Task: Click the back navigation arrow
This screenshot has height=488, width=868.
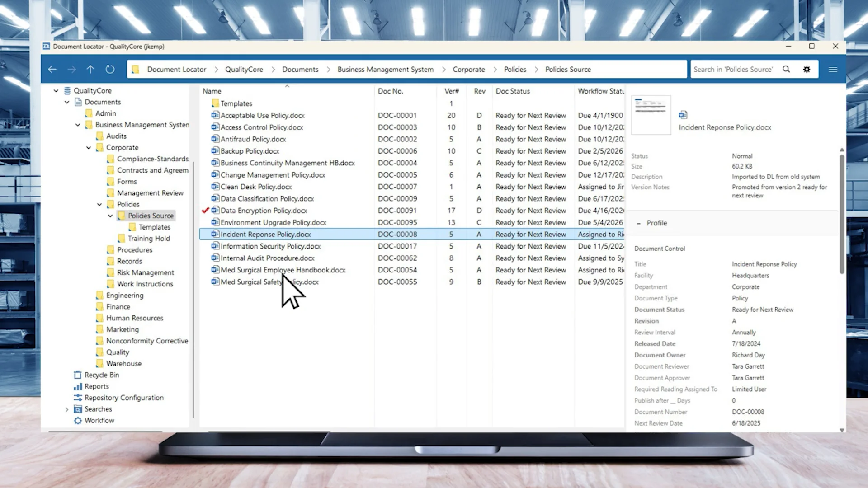Action: (52, 69)
